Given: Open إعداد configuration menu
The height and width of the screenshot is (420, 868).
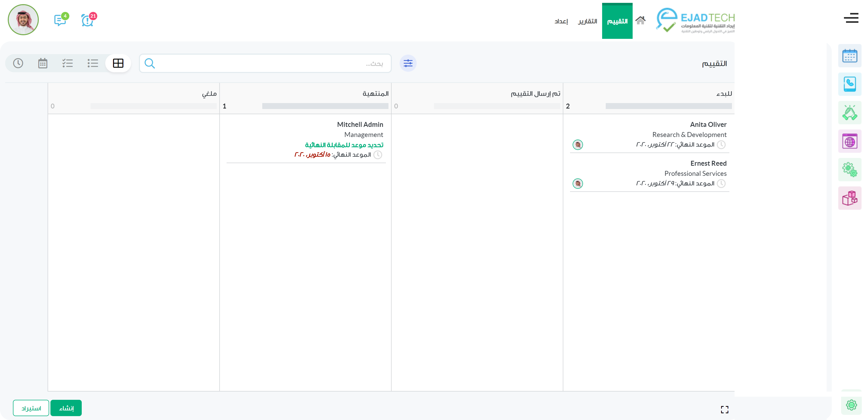Looking at the screenshot, I should tap(561, 21).
